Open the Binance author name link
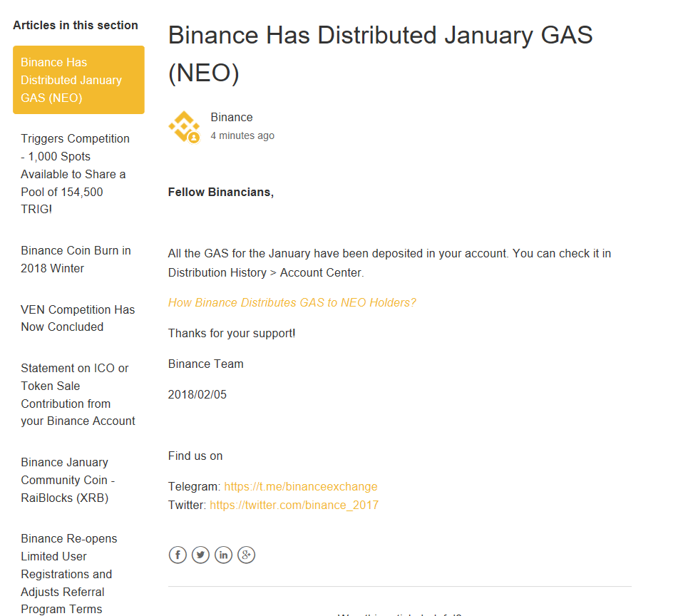Screen dimensions: 693x616 coord(232,118)
